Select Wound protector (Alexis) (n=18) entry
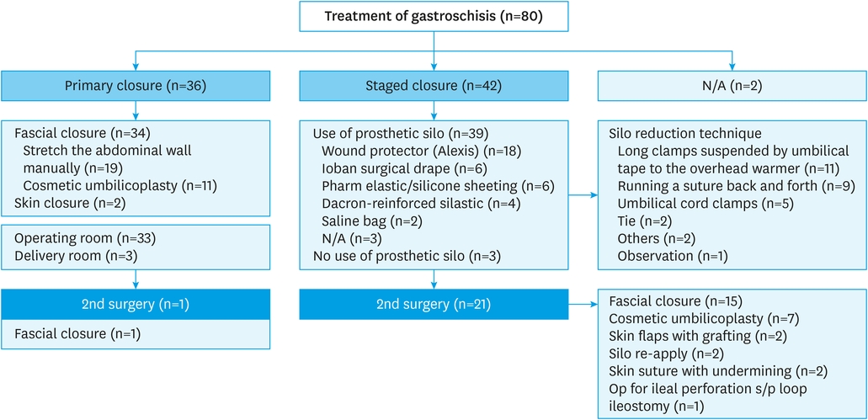The width and height of the screenshot is (868, 420). [x=420, y=151]
